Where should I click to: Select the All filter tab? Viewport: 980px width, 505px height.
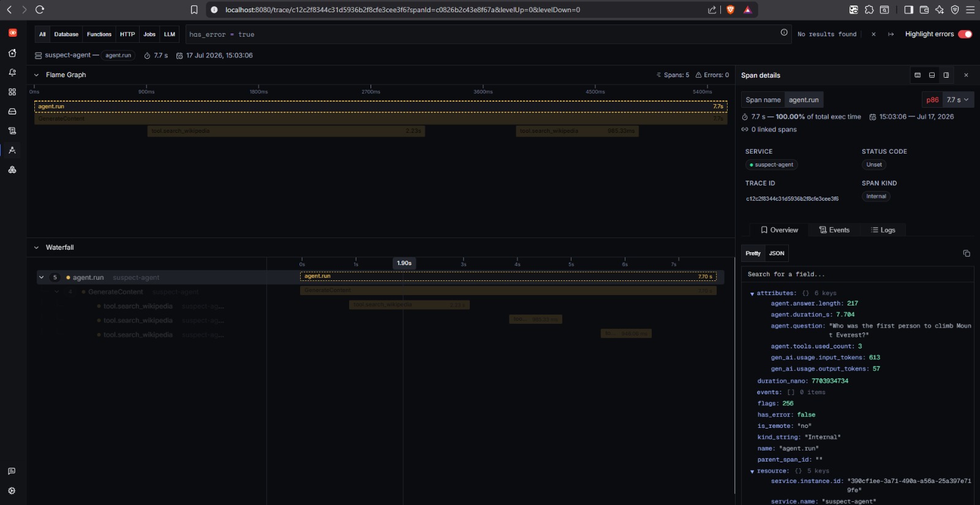click(42, 35)
